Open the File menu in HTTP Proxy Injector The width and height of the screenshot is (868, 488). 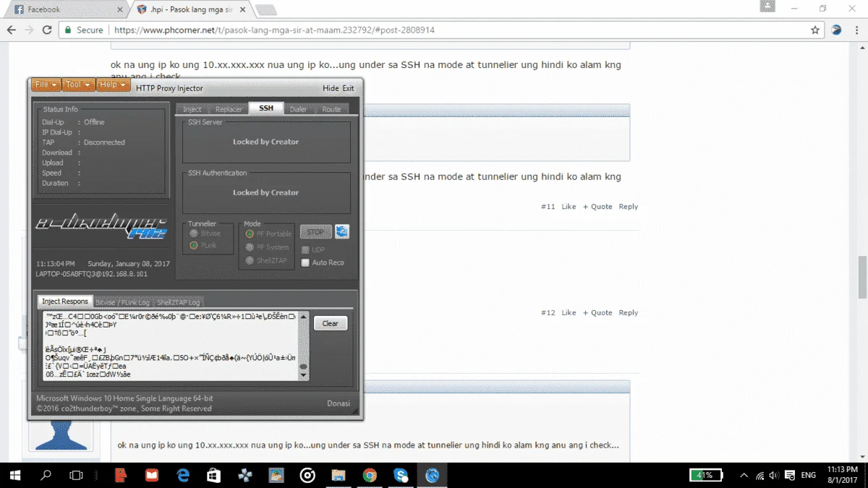[46, 85]
